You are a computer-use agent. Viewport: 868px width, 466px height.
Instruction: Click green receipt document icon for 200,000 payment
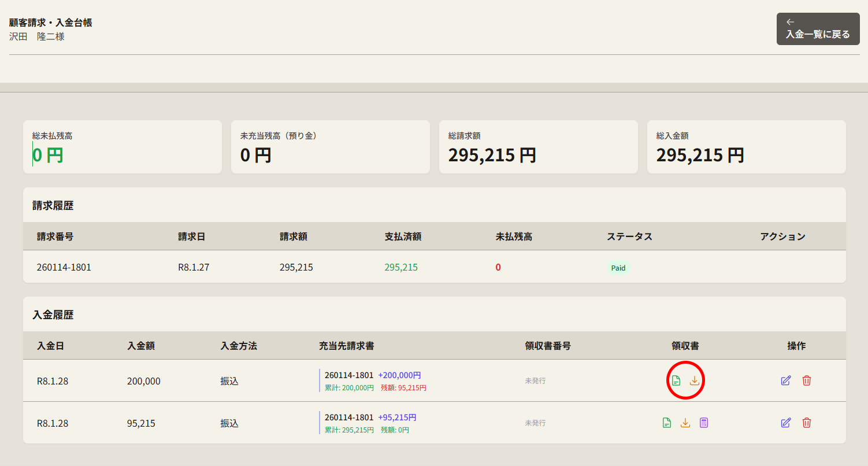coord(676,380)
